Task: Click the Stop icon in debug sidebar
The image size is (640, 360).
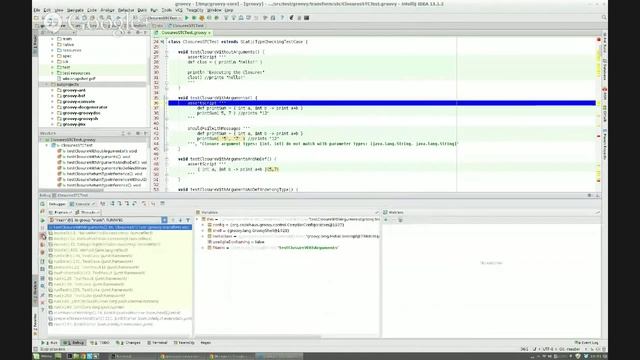Action: pos(43,236)
